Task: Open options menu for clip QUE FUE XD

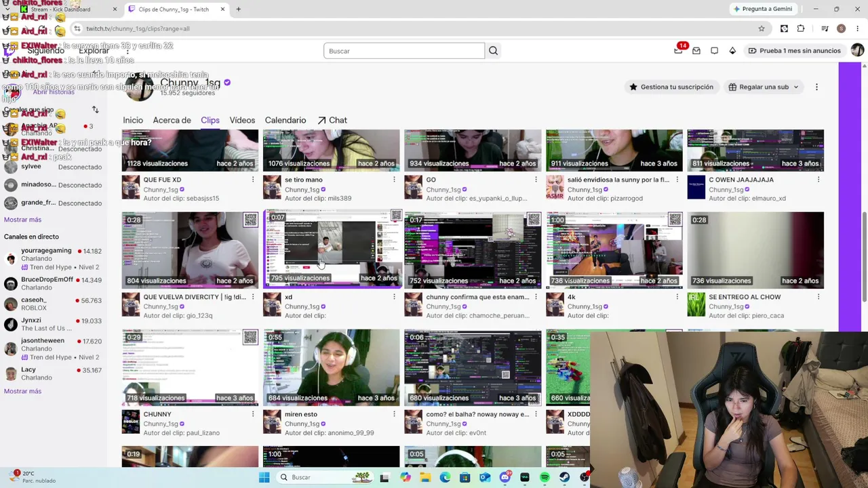Action: (x=253, y=180)
